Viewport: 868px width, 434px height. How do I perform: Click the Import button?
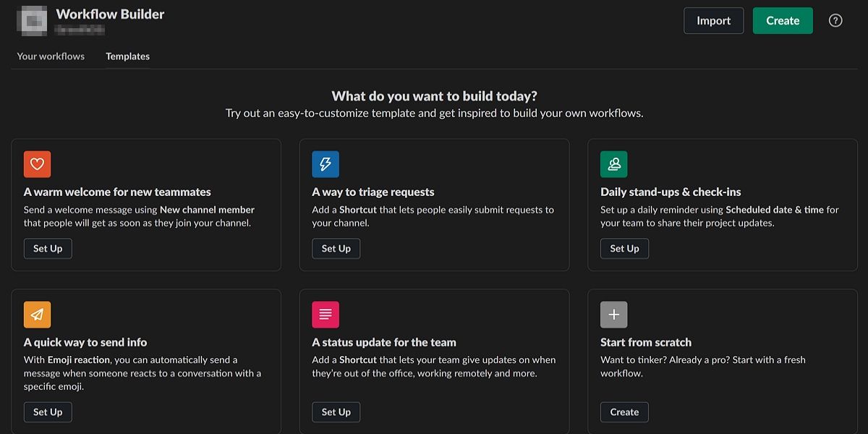[713, 20]
